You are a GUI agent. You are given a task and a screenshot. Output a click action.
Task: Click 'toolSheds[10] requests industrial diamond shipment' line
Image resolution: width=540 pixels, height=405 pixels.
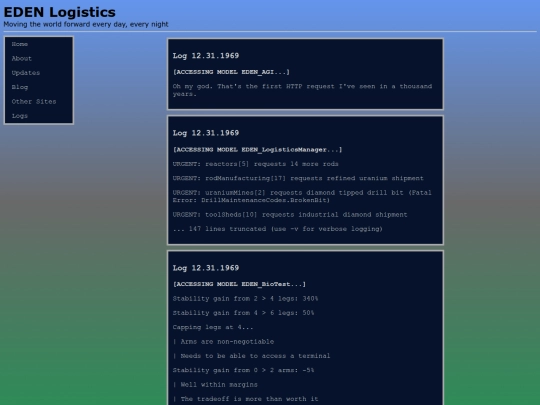pyautogui.click(x=290, y=215)
